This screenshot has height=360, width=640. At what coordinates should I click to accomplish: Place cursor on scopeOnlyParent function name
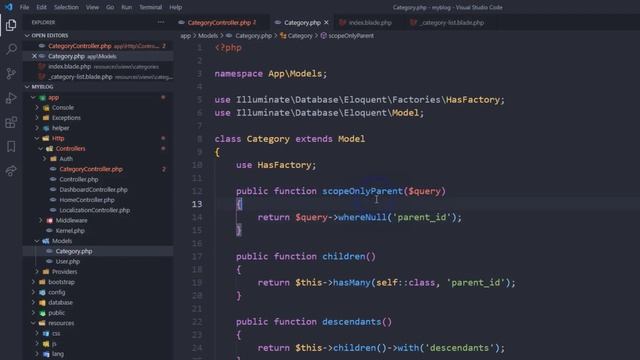tap(362, 191)
